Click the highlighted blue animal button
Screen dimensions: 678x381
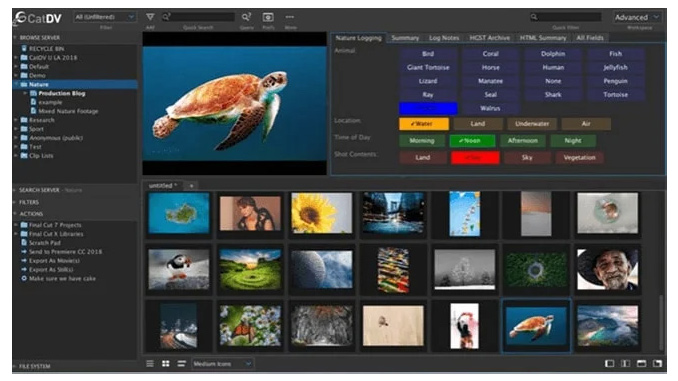pos(428,108)
